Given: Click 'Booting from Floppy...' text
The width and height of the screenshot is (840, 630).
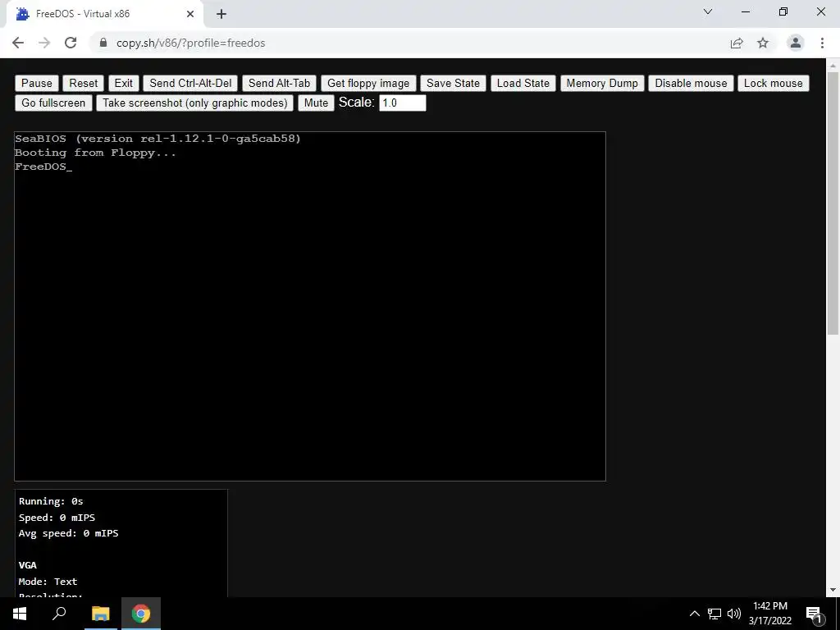Looking at the screenshot, I should tap(95, 153).
